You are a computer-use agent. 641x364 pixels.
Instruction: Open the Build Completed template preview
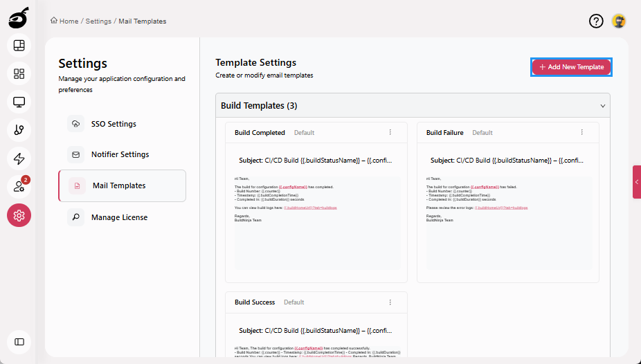(x=316, y=223)
